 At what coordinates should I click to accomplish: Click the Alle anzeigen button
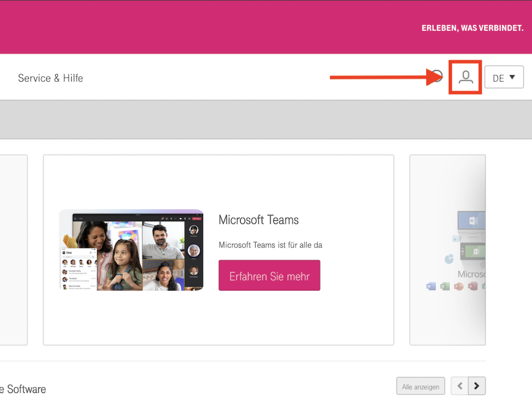point(420,386)
